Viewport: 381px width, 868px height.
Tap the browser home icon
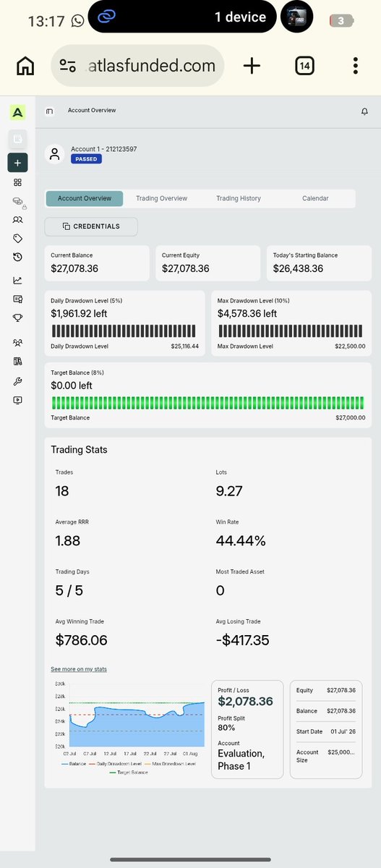25,67
